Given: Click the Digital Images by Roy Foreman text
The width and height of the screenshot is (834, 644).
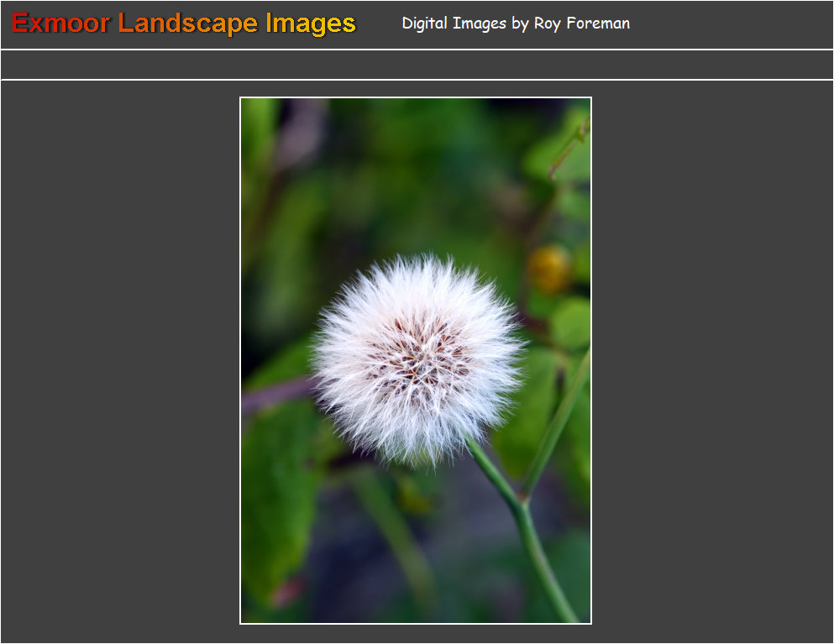Looking at the screenshot, I should tap(515, 24).
